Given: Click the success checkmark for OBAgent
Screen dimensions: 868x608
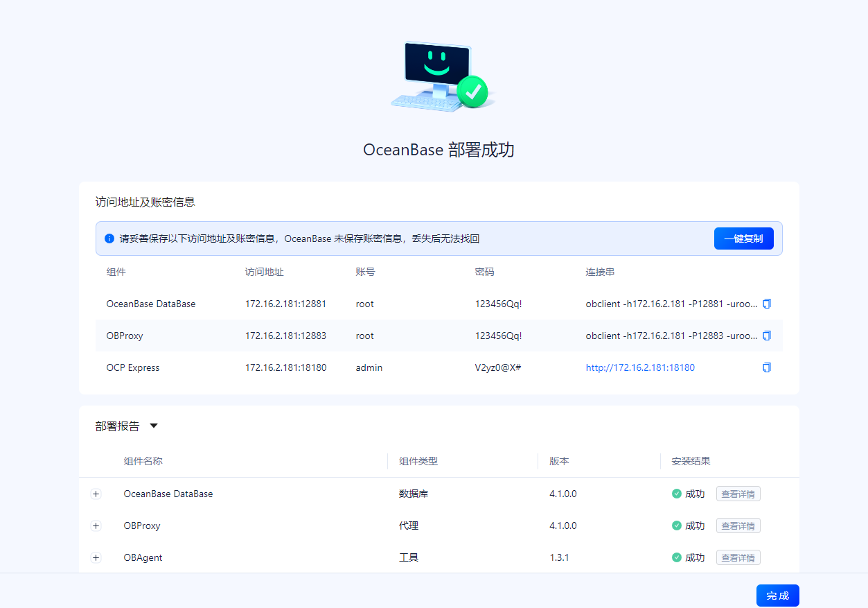Looking at the screenshot, I should 677,557.
